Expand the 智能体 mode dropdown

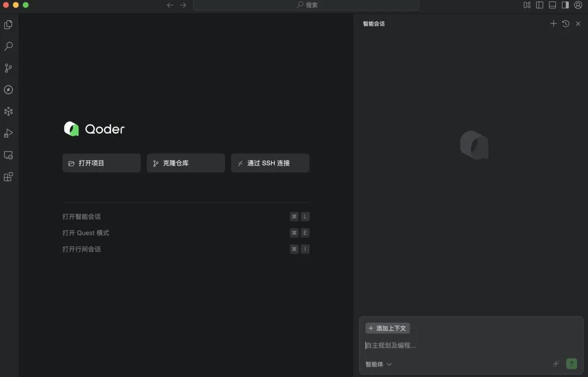click(x=378, y=364)
